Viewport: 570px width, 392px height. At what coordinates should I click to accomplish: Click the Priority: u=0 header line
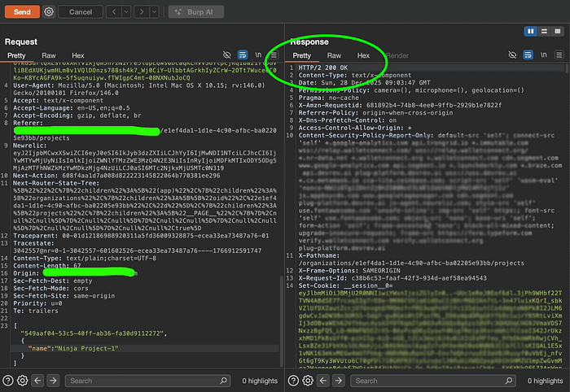coord(37,303)
